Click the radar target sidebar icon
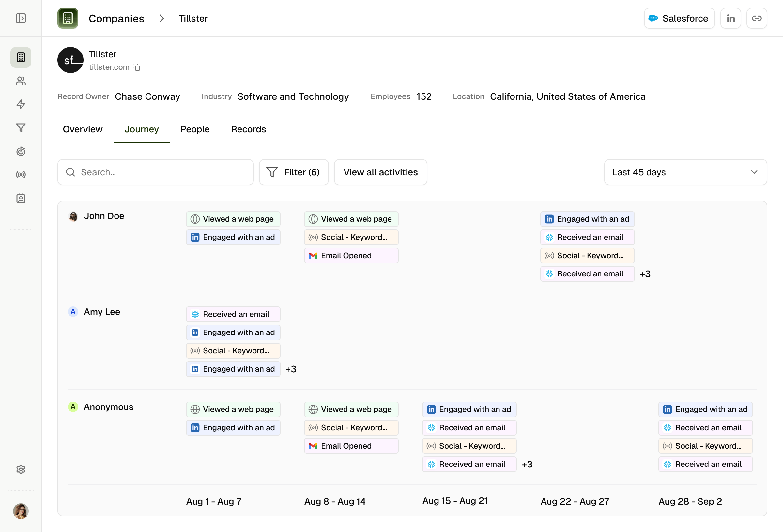Image resolution: width=783 pixels, height=532 pixels. (21, 151)
